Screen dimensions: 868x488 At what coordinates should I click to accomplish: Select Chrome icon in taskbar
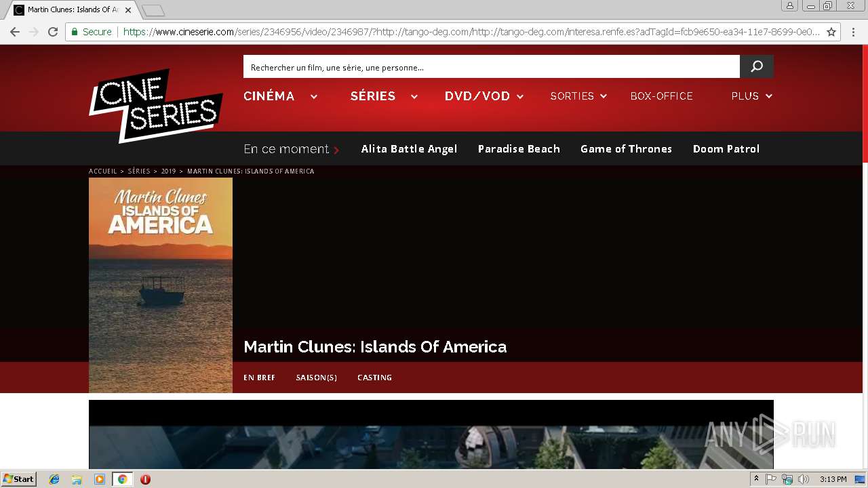click(x=122, y=479)
